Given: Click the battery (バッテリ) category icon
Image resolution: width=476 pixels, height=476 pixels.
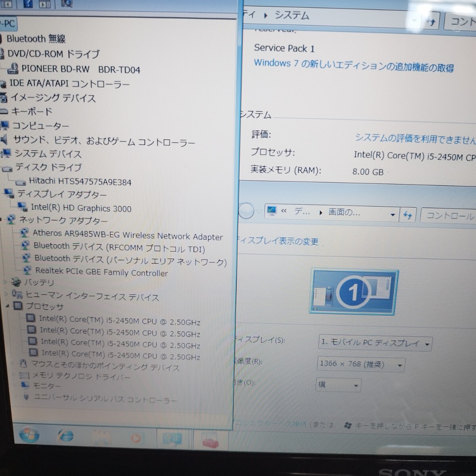Looking at the screenshot, I should tap(16, 282).
